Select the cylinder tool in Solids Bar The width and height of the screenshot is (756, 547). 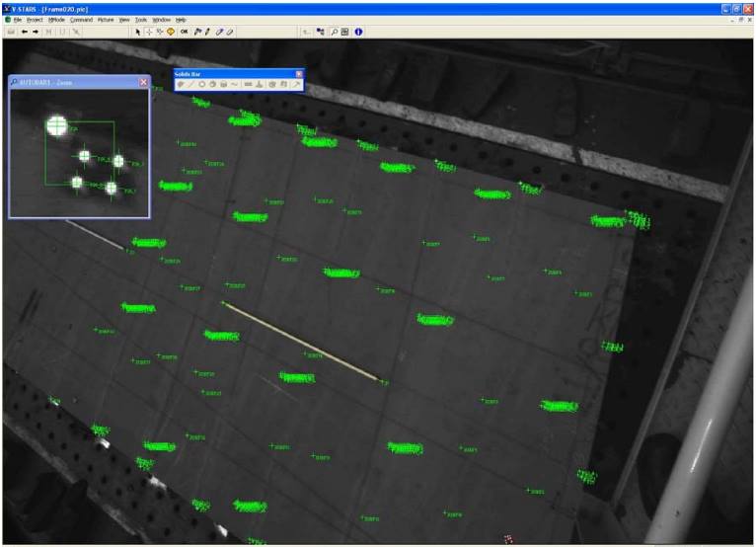[x=223, y=84]
